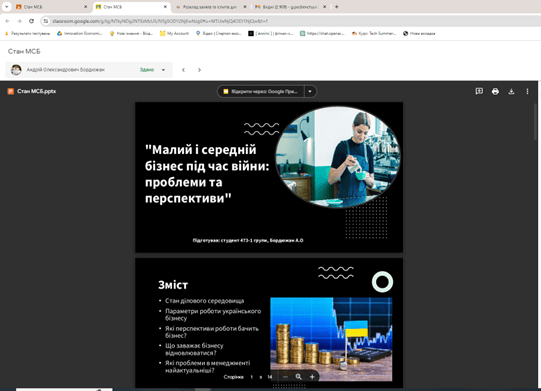Go to the previous student submission
Screen dimensions: 541x391
(184, 70)
